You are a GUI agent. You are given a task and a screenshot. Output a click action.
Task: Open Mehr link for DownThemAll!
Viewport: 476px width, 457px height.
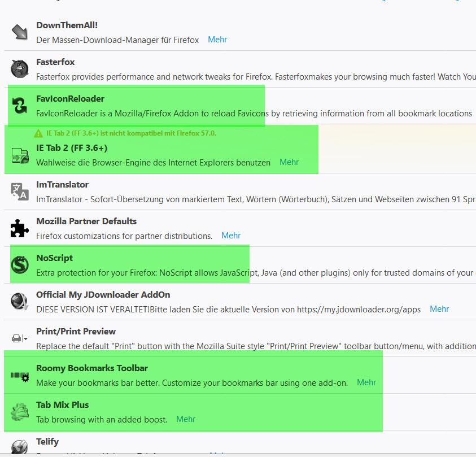click(217, 40)
